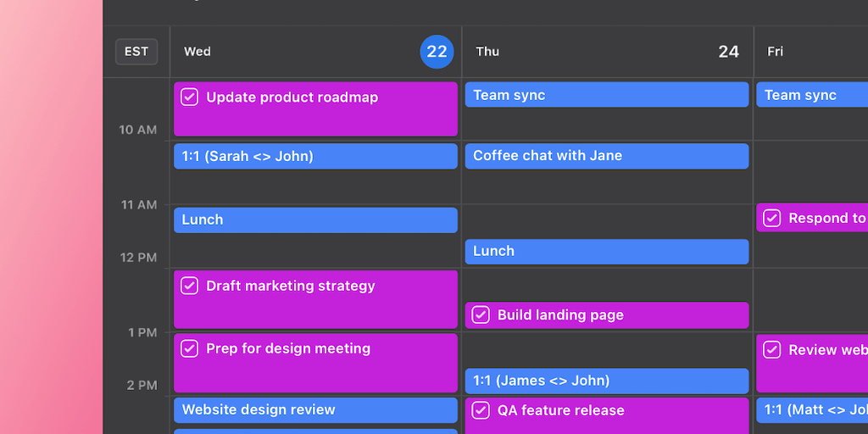Select the Wed 22 date badge
The image size is (868, 434).
point(437,52)
